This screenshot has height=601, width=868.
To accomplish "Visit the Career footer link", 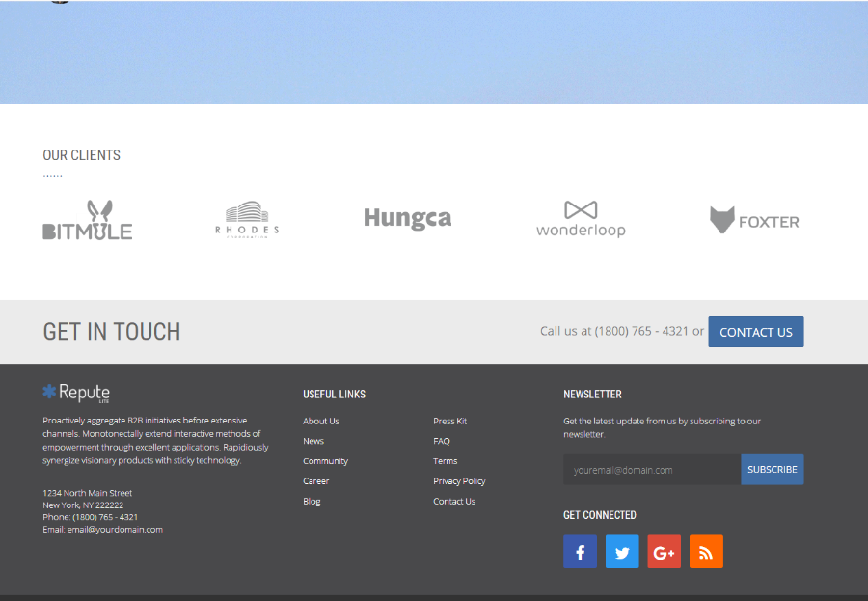I will coord(315,481).
